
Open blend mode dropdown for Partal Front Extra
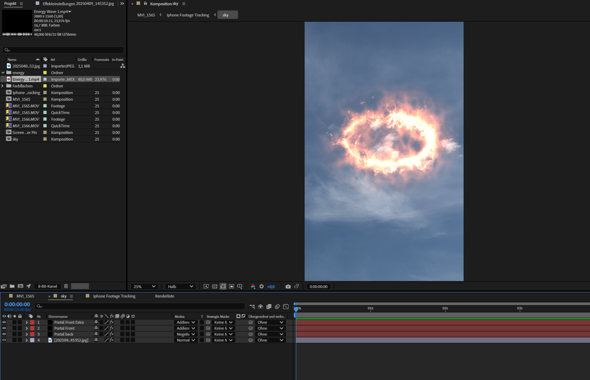[186, 322]
